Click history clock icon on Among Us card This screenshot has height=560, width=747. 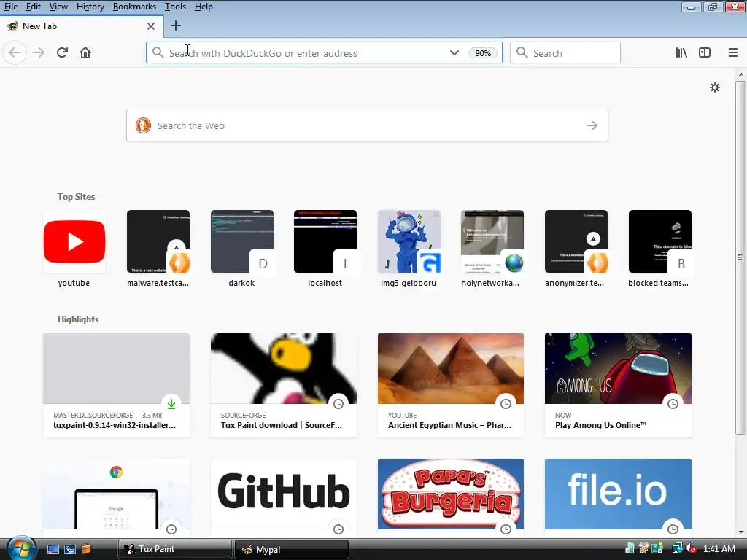click(x=673, y=404)
